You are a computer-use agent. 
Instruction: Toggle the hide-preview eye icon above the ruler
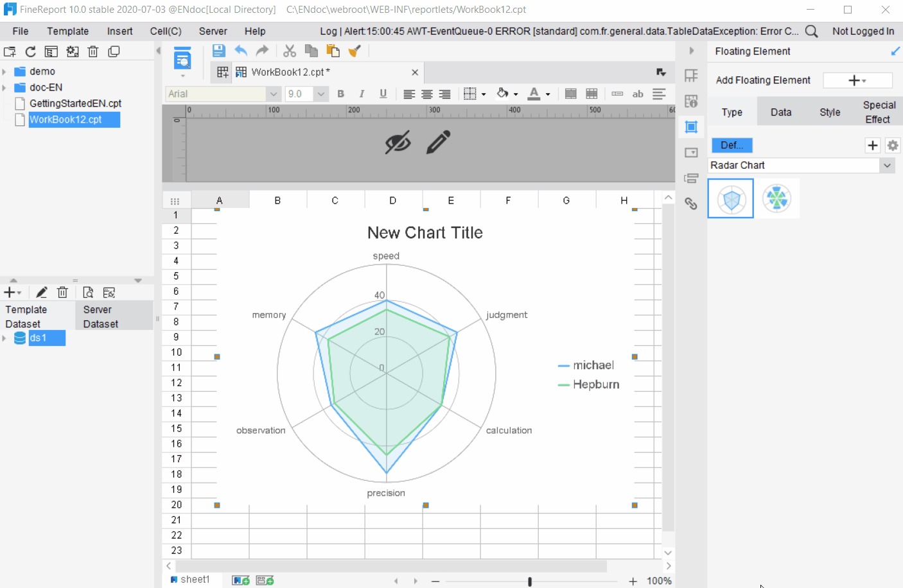(398, 142)
